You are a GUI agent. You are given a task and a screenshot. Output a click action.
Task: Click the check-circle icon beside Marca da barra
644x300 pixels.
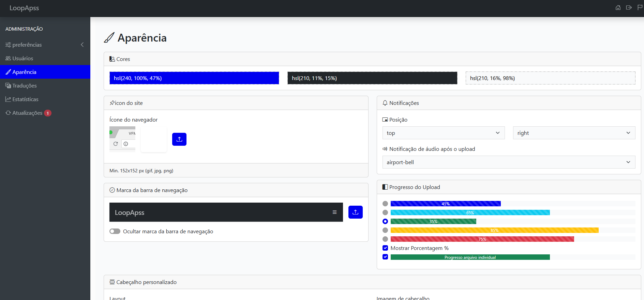[112, 190]
